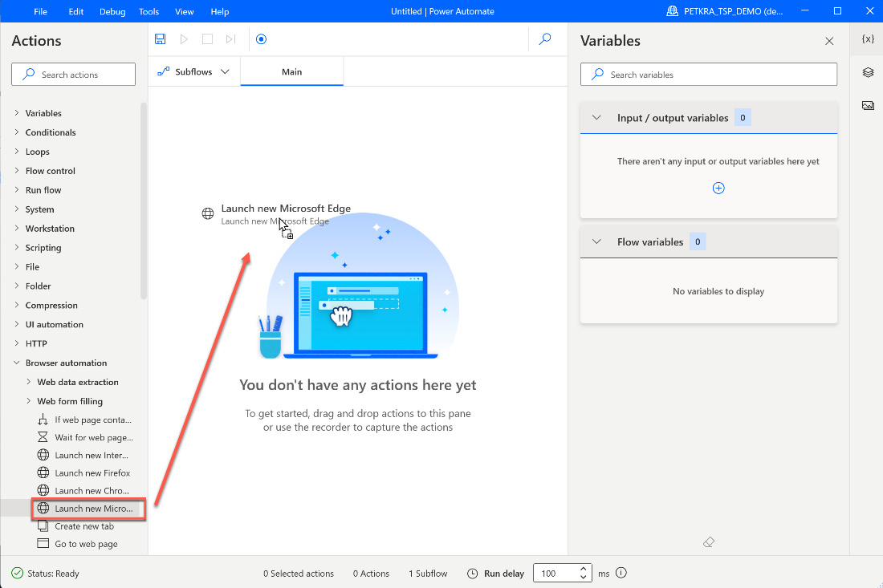
Task: Switch to the Main subflow tab
Action: coord(291,71)
